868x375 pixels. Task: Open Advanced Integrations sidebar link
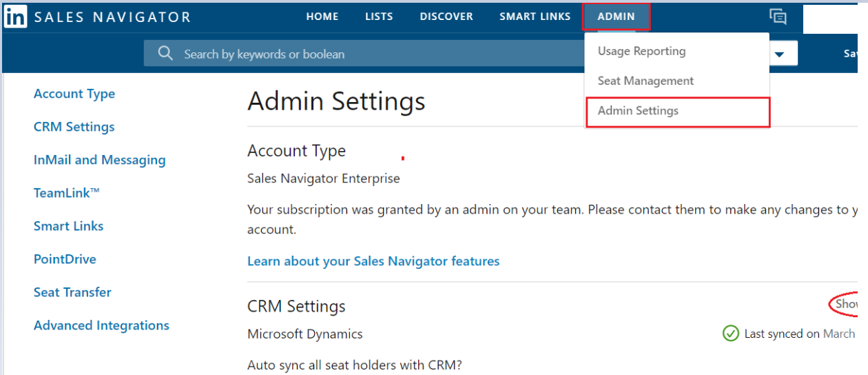(101, 325)
